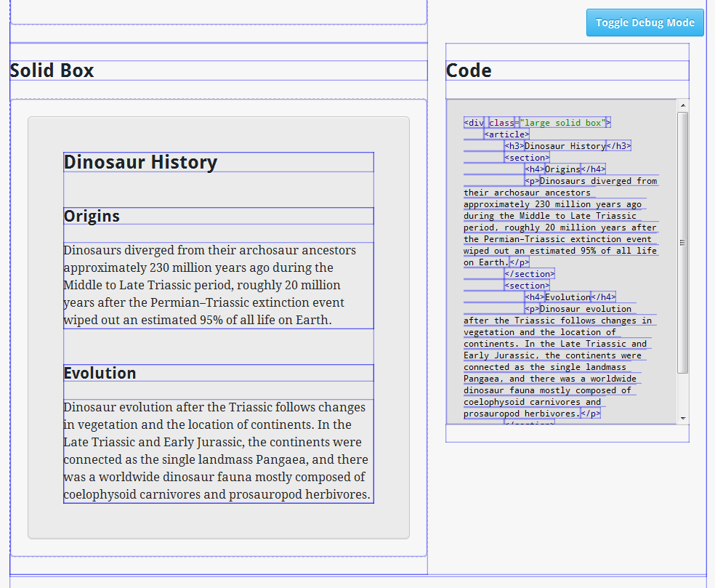Click the h4 Evolution code line

pyautogui.click(x=570, y=297)
